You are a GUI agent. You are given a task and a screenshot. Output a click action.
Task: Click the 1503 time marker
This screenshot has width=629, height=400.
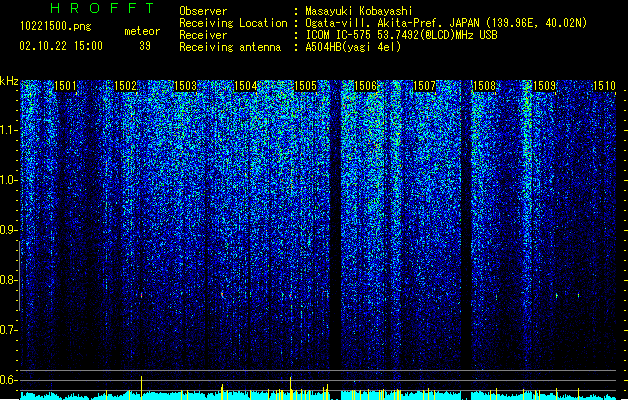click(186, 86)
